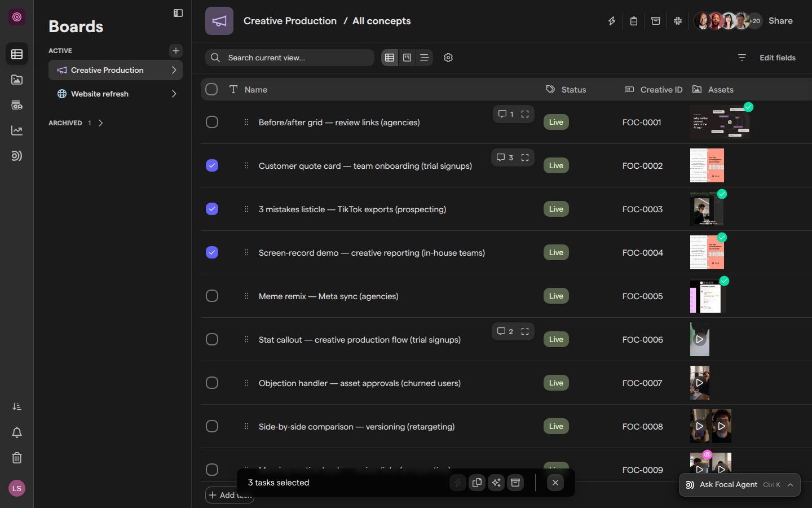Add a new active board with plus icon
The height and width of the screenshot is (508, 812).
point(176,51)
